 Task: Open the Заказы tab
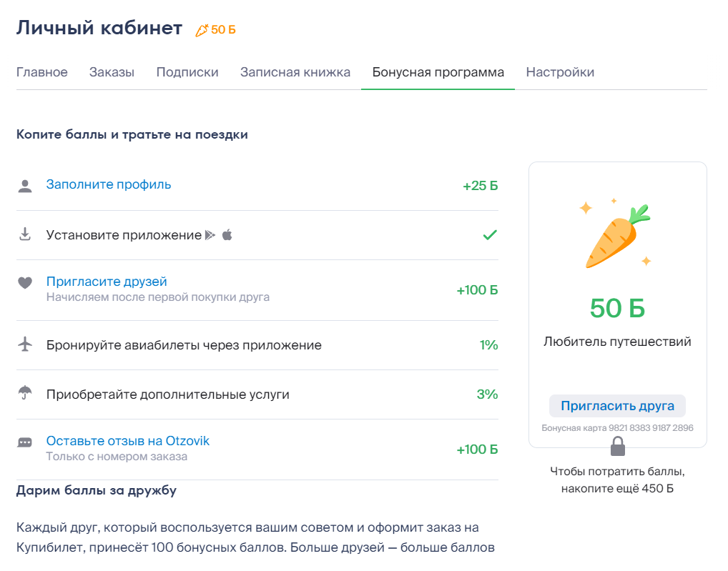112,72
